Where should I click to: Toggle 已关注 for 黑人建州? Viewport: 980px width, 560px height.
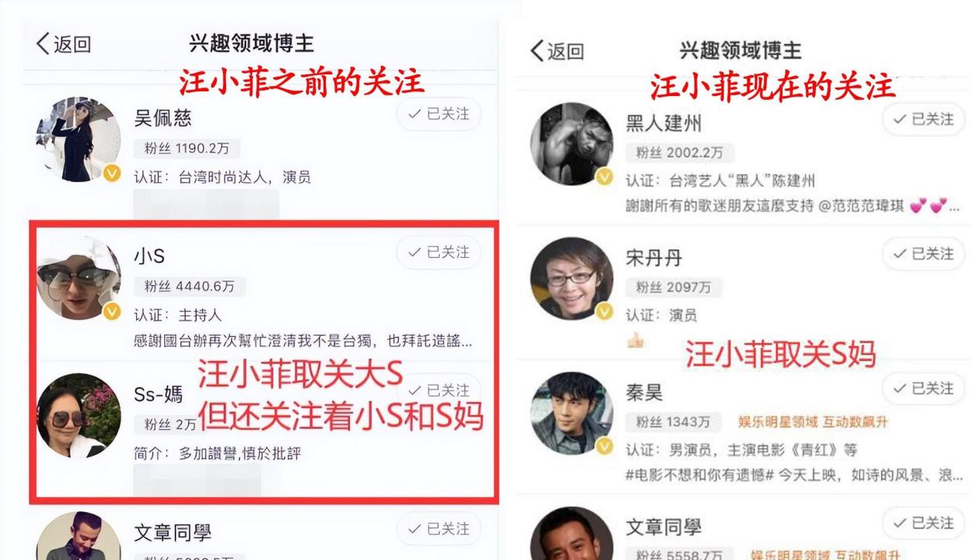(x=923, y=119)
